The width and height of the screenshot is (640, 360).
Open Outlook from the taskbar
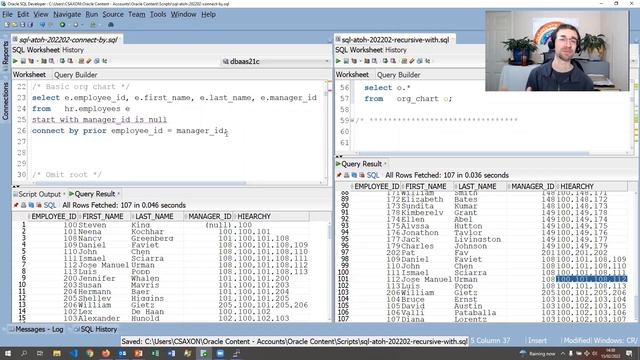pyautogui.click(x=122, y=353)
